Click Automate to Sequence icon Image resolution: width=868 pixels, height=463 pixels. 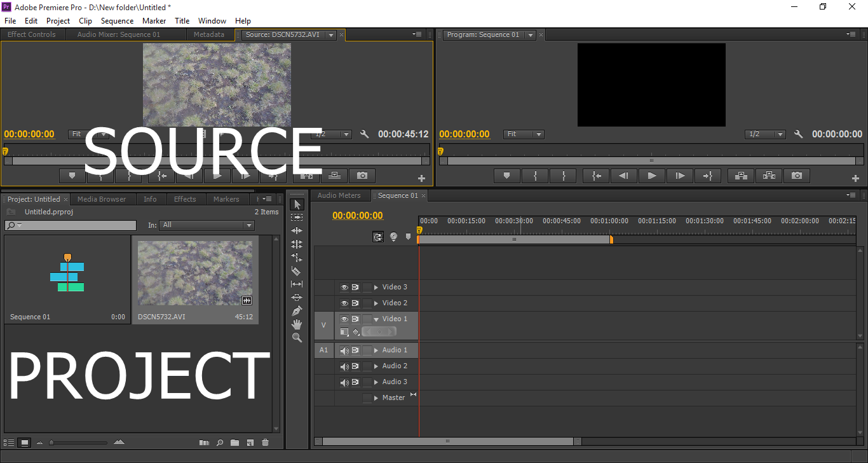pyautogui.click(x=204, y=443)
